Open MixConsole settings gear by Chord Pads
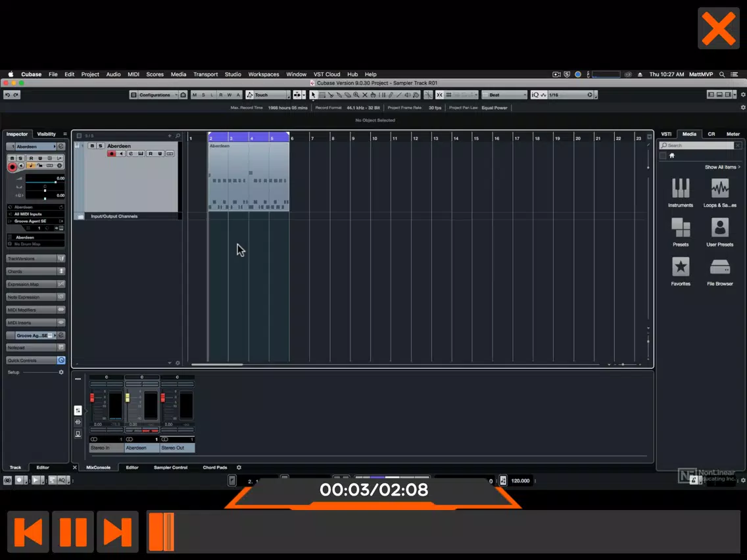 coord(239,467)
